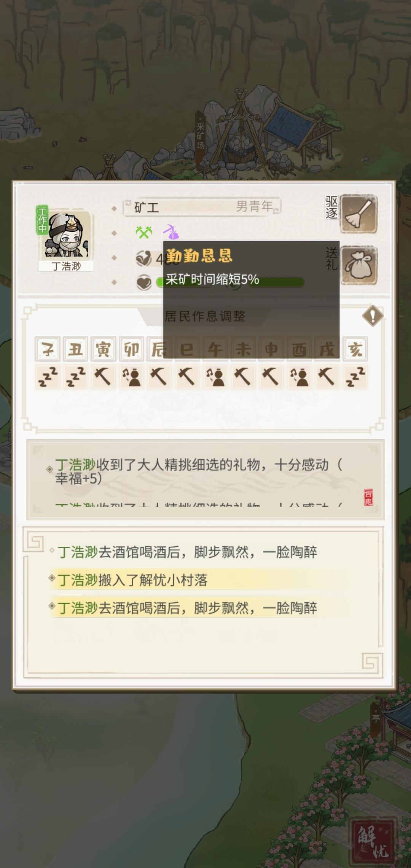Click the purple pickaxe trait icon
The width and height of the screenshot is (411, 868).
point(171,232)
